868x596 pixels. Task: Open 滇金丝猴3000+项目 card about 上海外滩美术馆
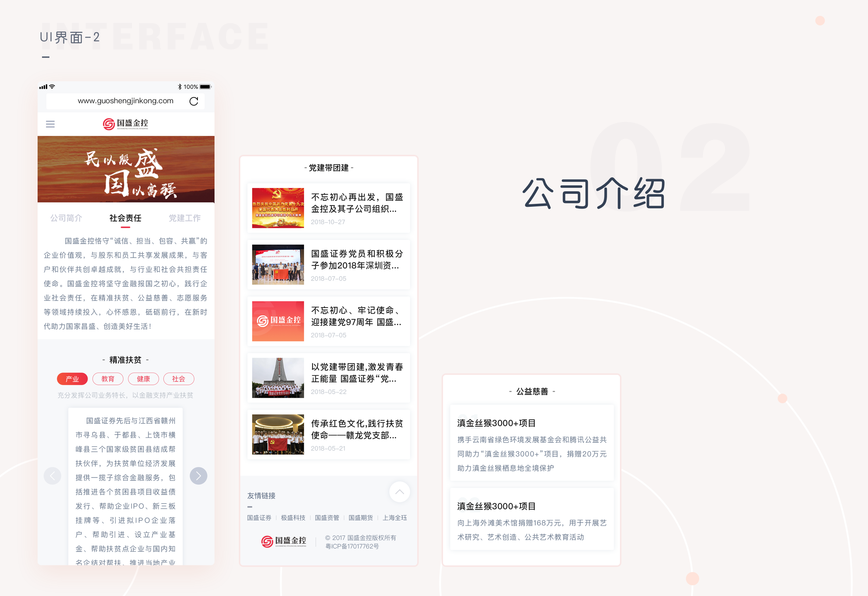pyautogui.click(x=532, y=519)
